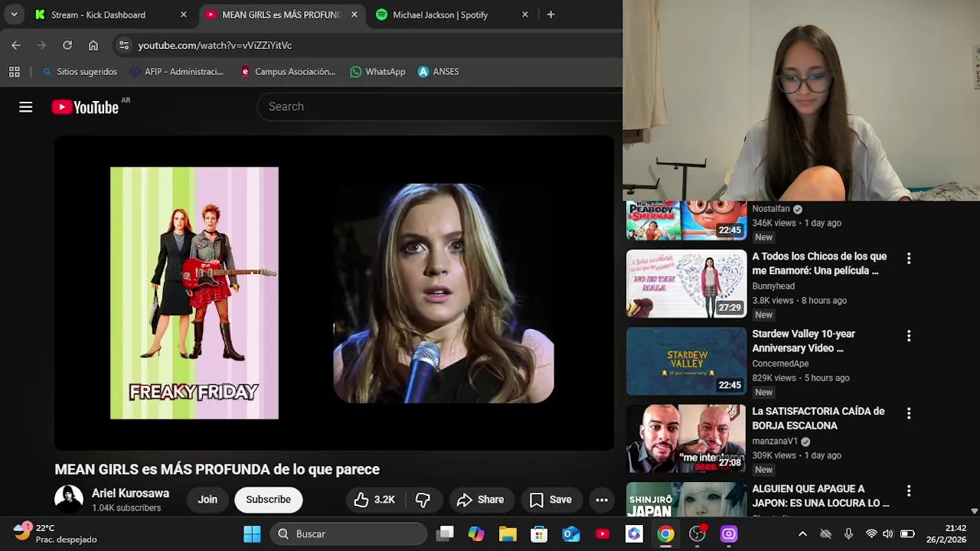The height and width of the screenshot is (551, 980).
Task: Open the tab search dropdown
Action: [x=14, y=15]
